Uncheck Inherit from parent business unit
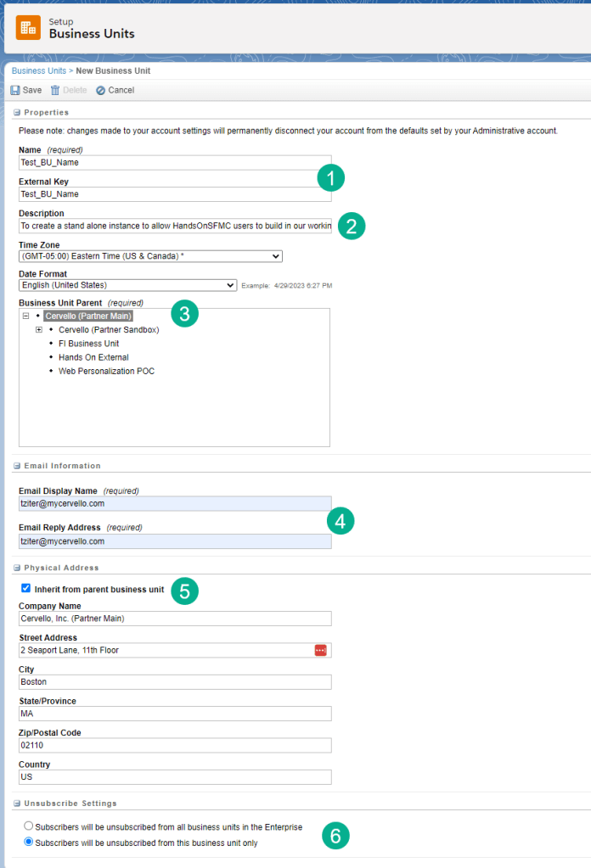591x868 pixels. 25,589
